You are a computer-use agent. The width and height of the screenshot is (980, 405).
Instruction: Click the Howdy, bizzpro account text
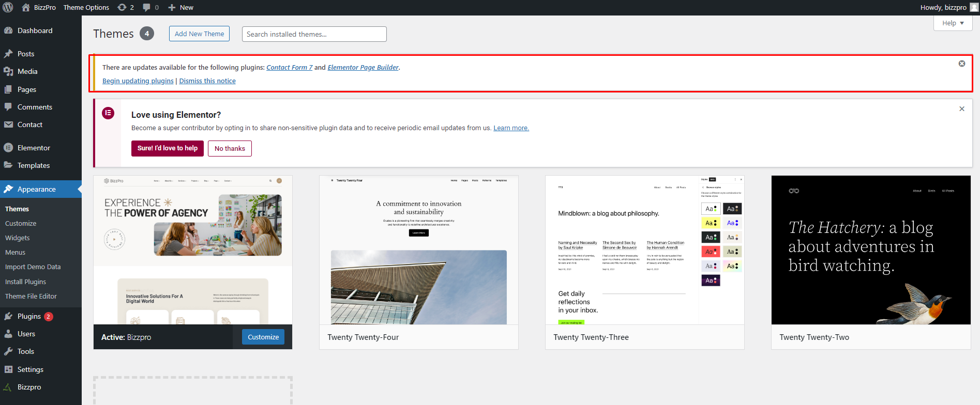pos(943,7)
